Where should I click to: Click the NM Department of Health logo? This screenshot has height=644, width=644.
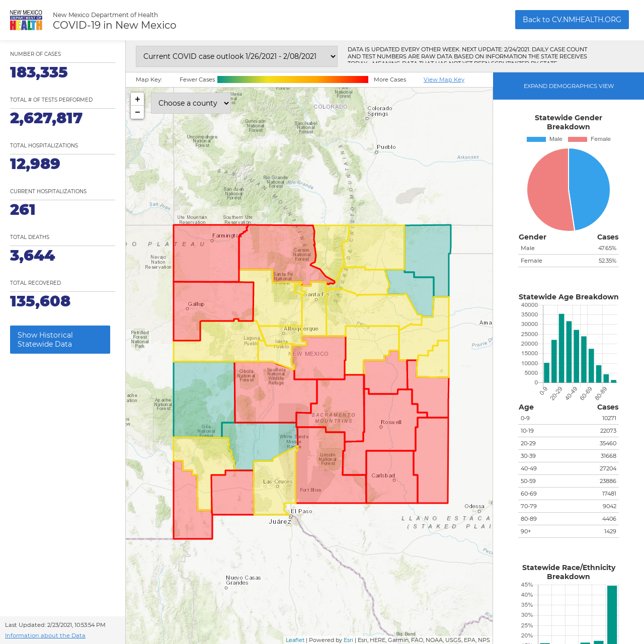pos(26,20)
